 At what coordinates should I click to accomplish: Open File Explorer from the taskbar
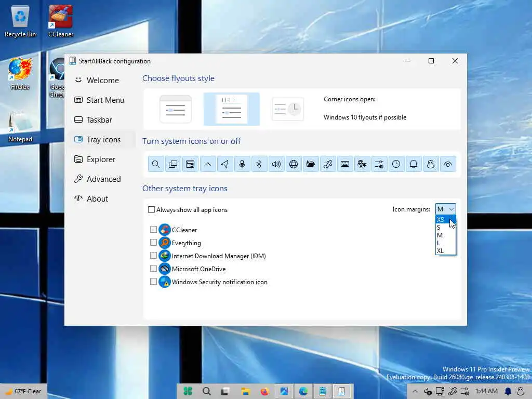point(245,391)
